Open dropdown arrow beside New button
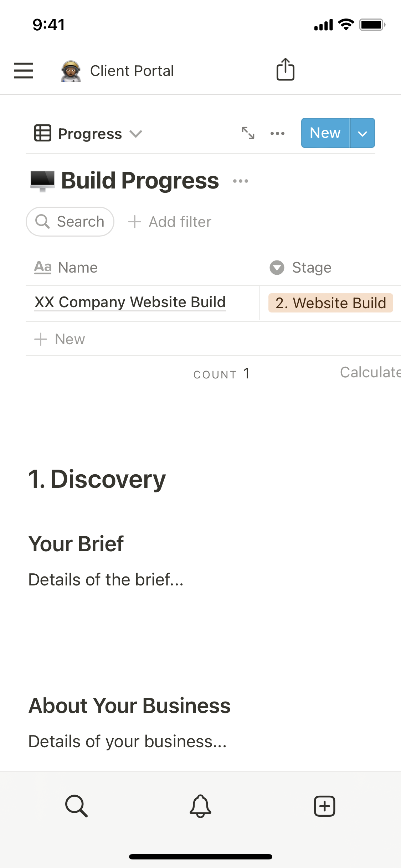The width and height of the screenshot is (401, 868). (363, 133)
